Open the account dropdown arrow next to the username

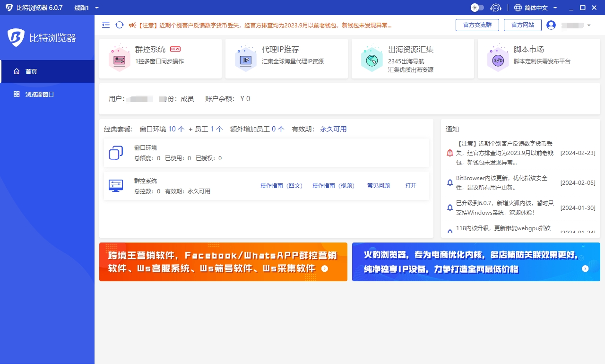pos(588,25)
